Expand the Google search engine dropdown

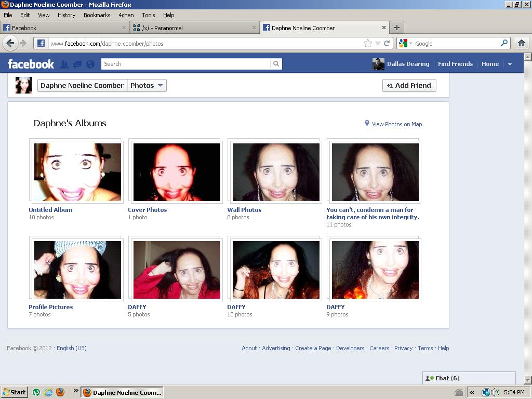[x=405, y=43]
